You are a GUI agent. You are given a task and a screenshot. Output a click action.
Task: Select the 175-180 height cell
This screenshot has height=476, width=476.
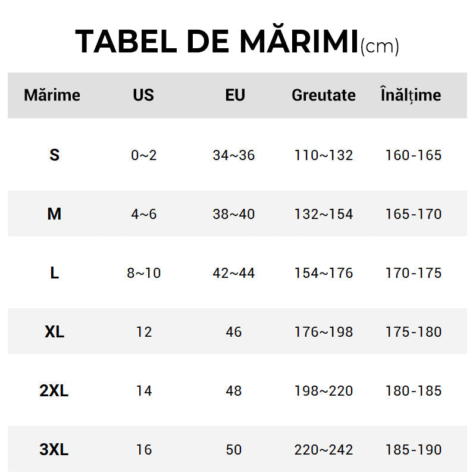(x=414, y=331)
